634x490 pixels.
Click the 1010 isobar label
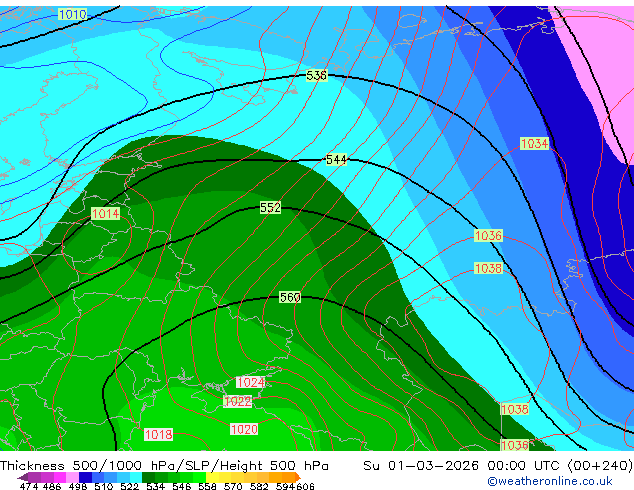(72, 15)
